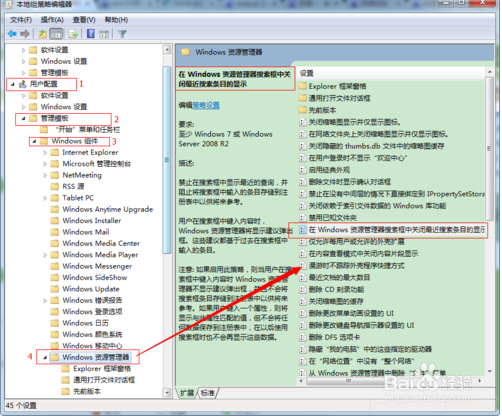Toggle the Show/Hide console tree toolbar icon
The image size is (502, 416).
point(56,34)
